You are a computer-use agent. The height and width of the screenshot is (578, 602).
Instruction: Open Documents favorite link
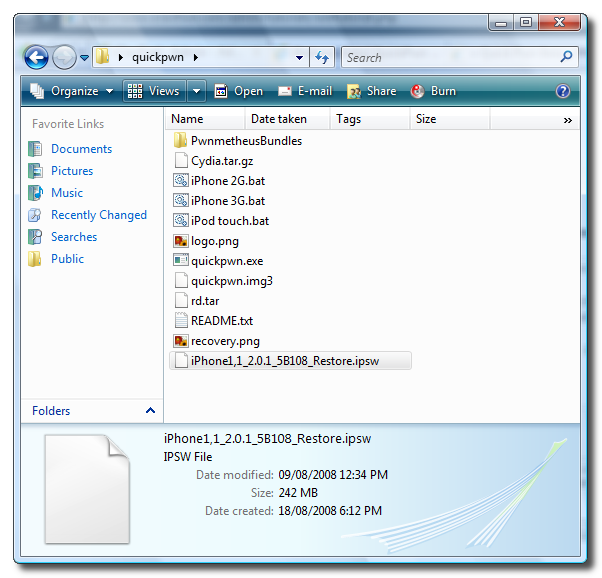81,149
